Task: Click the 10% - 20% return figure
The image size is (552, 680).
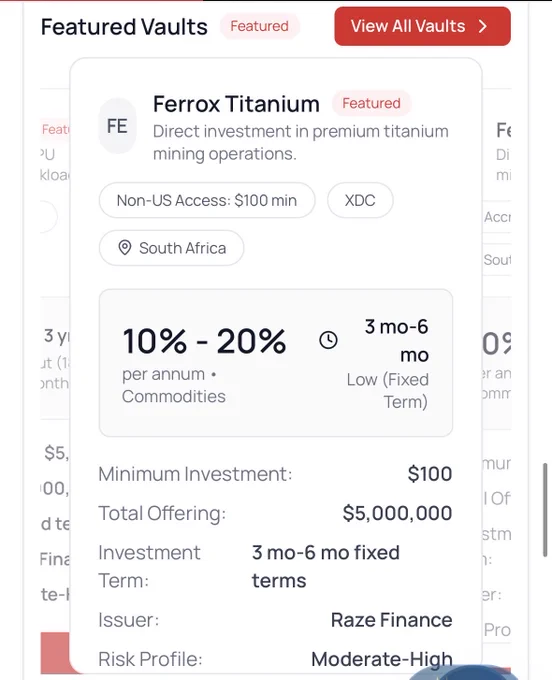Action: tap(204, 341)
